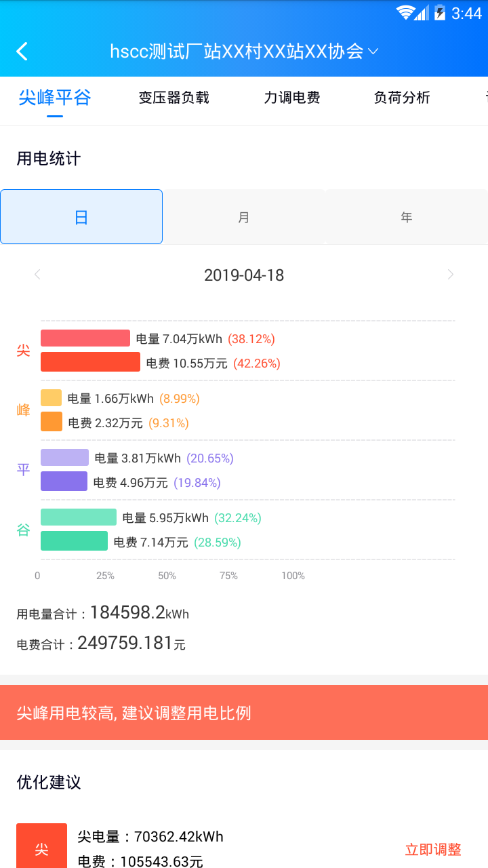Tap the back arrow icon
488x868 pixels.
tap(22, 52)
